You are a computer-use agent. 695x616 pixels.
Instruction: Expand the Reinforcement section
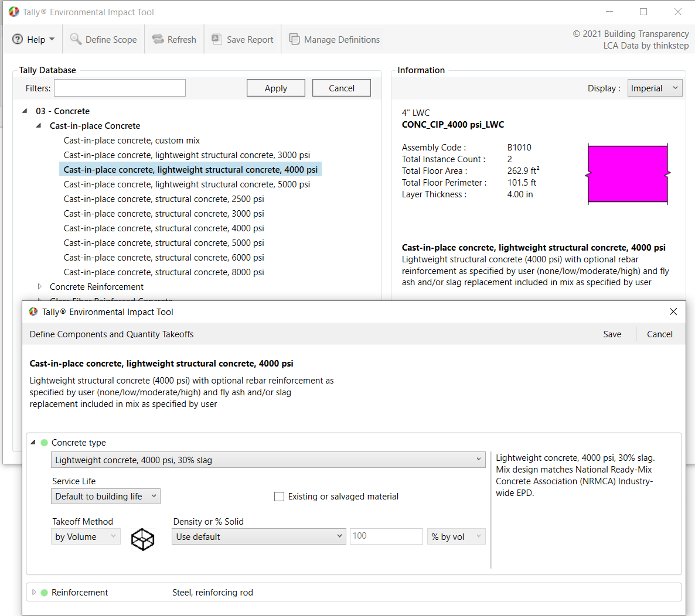pos(33,593)
